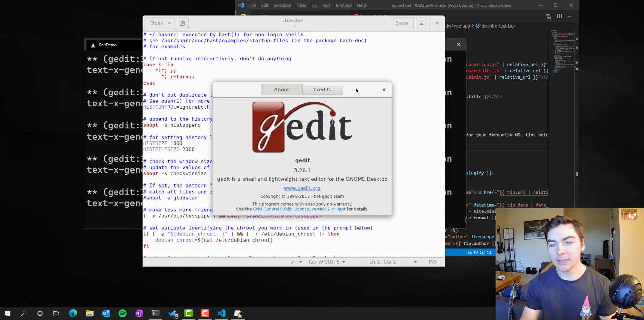The width and height of the screenshot is (644, 320).
Task: Open VS Code More Actions ellipsis
Action: click(570, 16)
